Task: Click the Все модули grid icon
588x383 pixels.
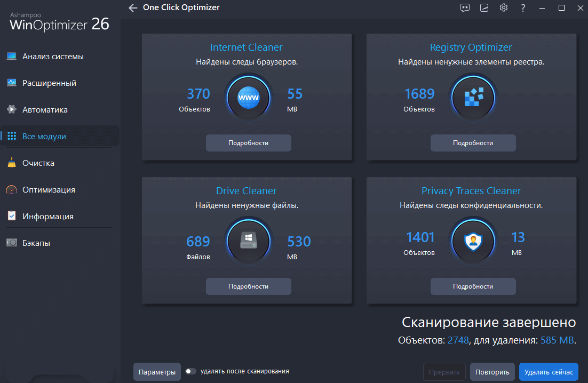Action: tap(12, 136)
